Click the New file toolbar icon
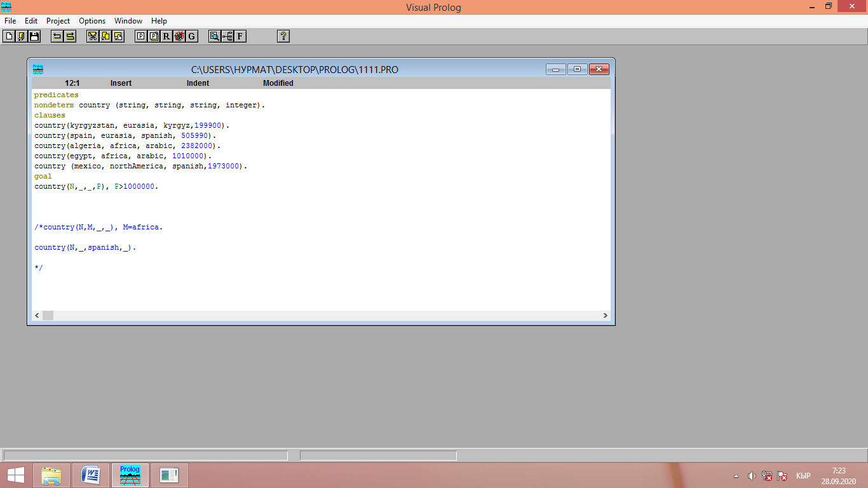 pos(10,36)
